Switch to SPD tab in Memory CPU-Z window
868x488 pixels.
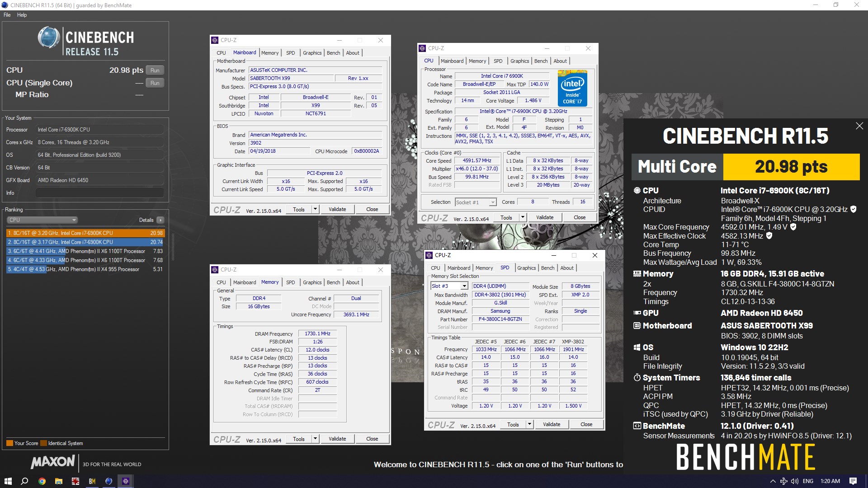[x=291, y=282]
